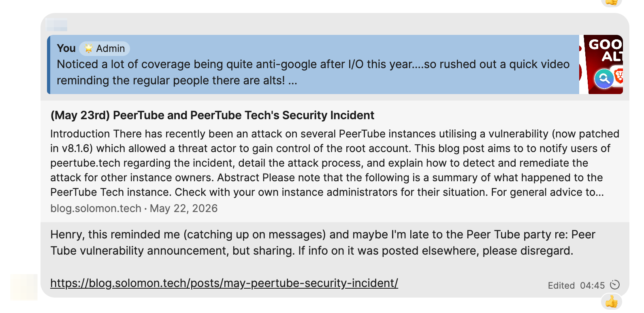Screen dimensions: 644x313
Task: Click the "Edited" label on the message
Action: point(561,285)
